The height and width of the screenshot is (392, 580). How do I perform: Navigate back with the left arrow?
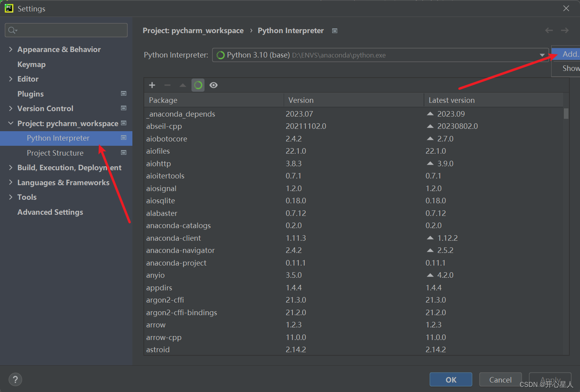click(549, 30)
